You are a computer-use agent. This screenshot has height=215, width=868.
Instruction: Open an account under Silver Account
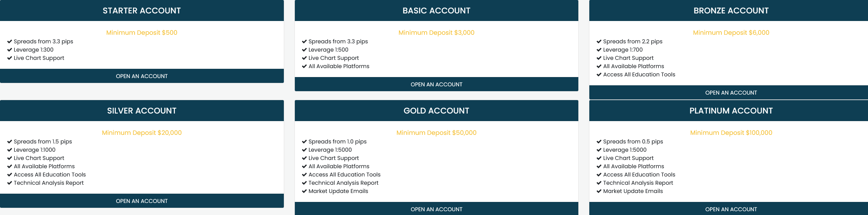click(142, 201)
